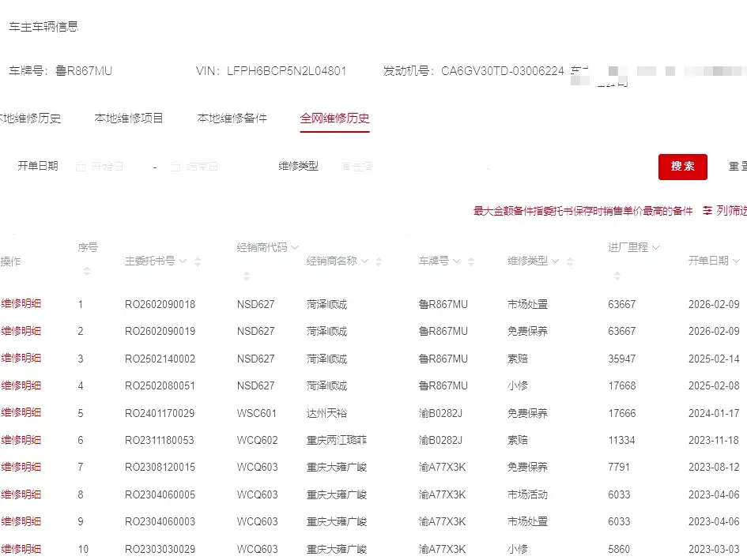
Task: Click the sort arrows beside 车牌号
Action: coord(472,261)
